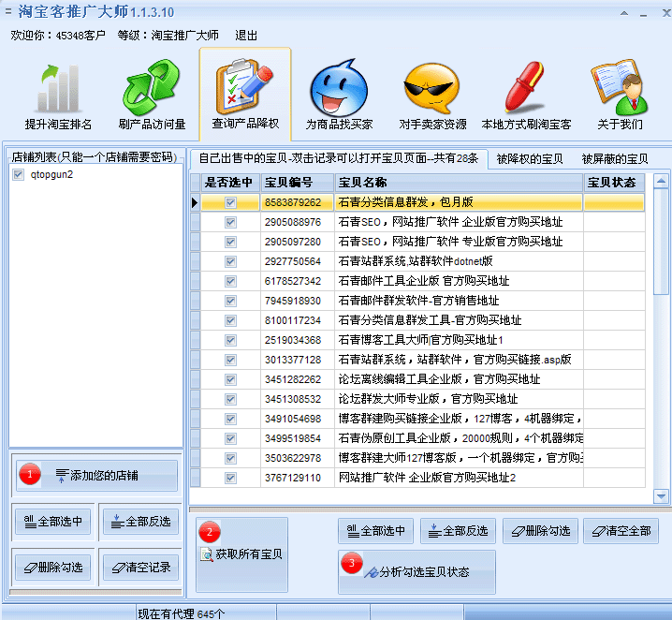The image size is (672, 620).
Task: Uncheck item 3013377128 checkbox
Action: (230, 361)
